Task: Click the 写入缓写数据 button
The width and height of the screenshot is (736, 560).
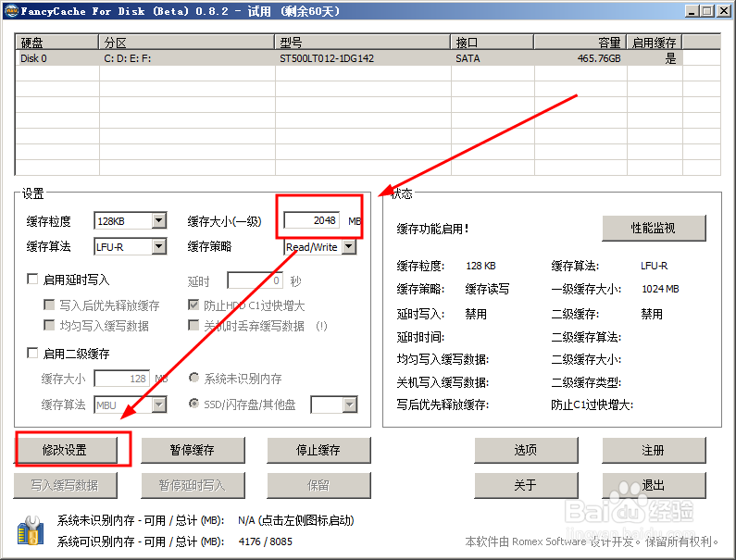Action: (x=65, y=485)
